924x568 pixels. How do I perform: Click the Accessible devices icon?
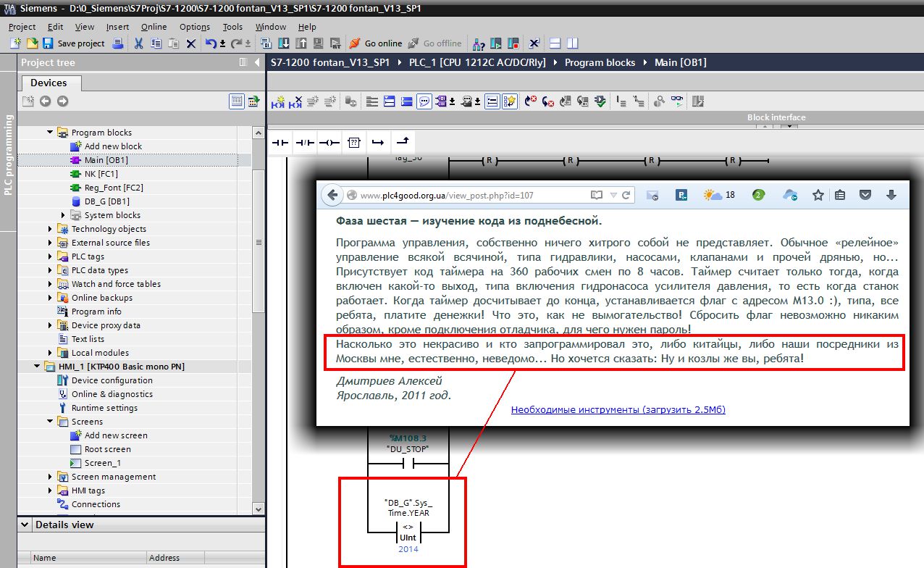click(x=477, y=43)
